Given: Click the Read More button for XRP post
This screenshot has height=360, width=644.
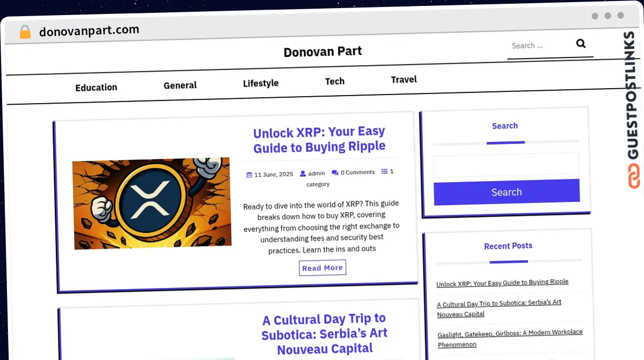Looking at the screenshot, I should click(323, 268).
